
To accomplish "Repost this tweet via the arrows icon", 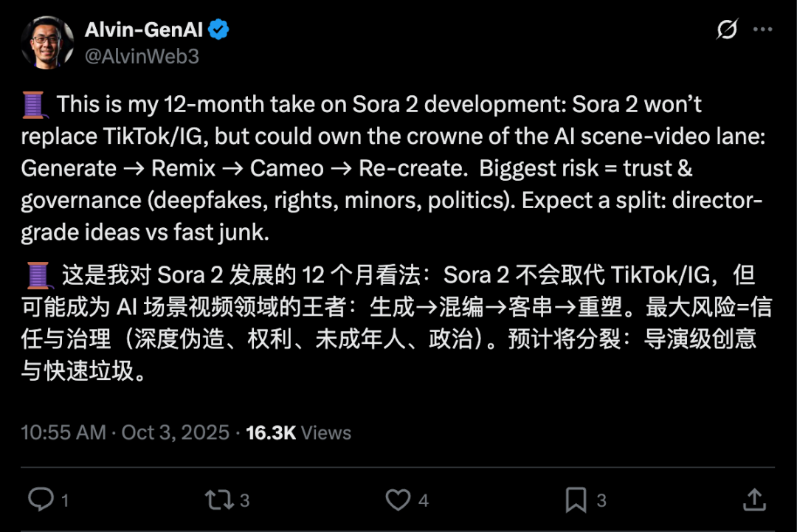I will (218, 500).
